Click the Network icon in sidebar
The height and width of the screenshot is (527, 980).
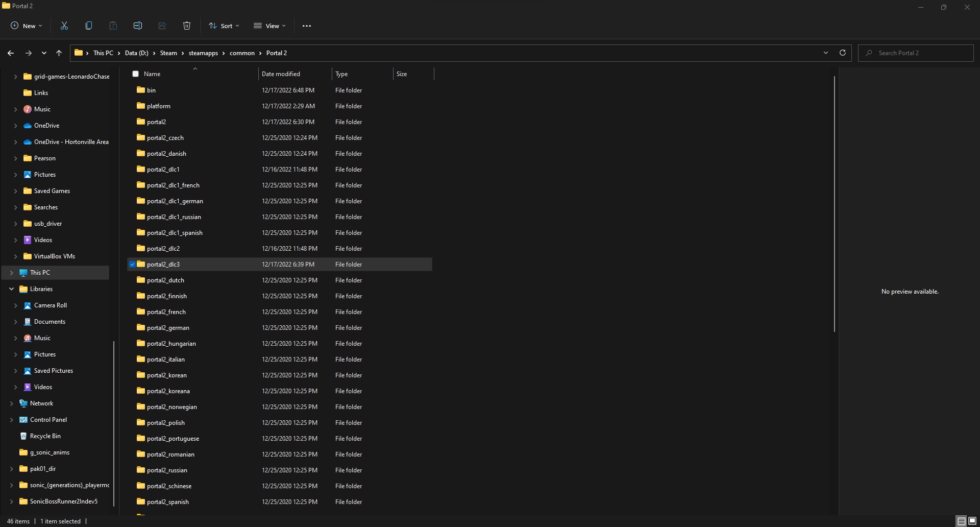[23, 403]
